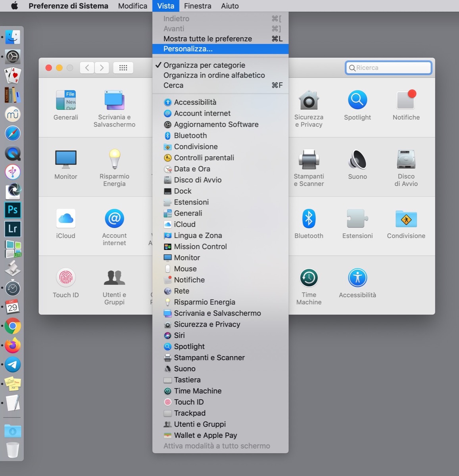Click the show-all grid button in toolbar

tap(123, 68)
